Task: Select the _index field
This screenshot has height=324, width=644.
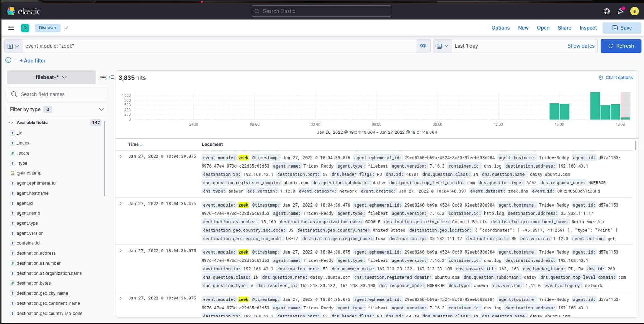Action: (23, 143)
